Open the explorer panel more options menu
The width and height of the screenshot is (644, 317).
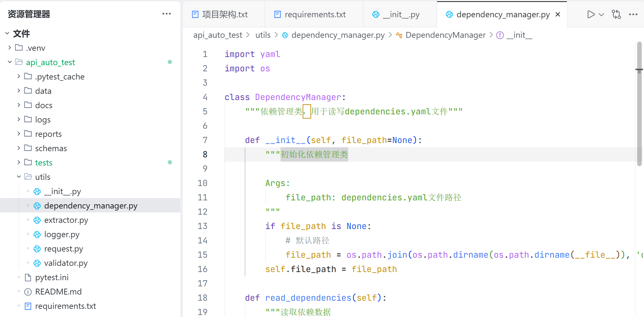[x=167, y=14]
